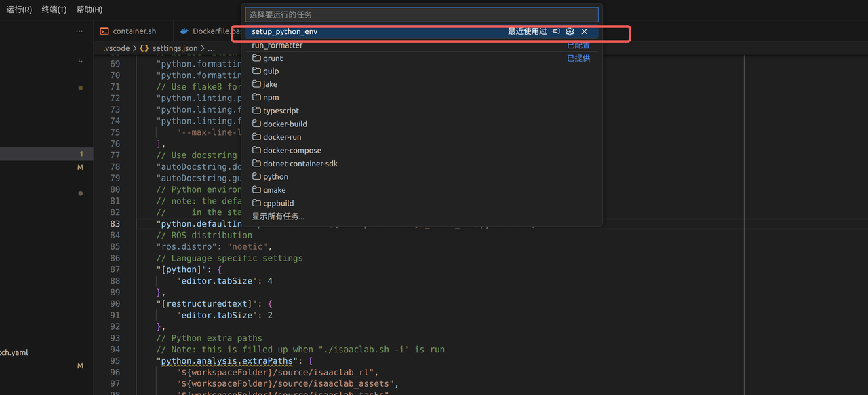Switch to container.sh tab
The width and height of the screenshot is (868, 395).
[133, 31]
